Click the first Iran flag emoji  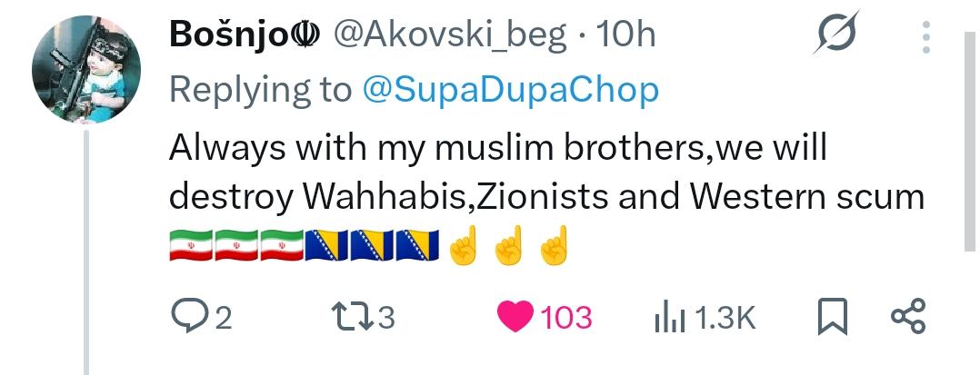pos(191,245)
